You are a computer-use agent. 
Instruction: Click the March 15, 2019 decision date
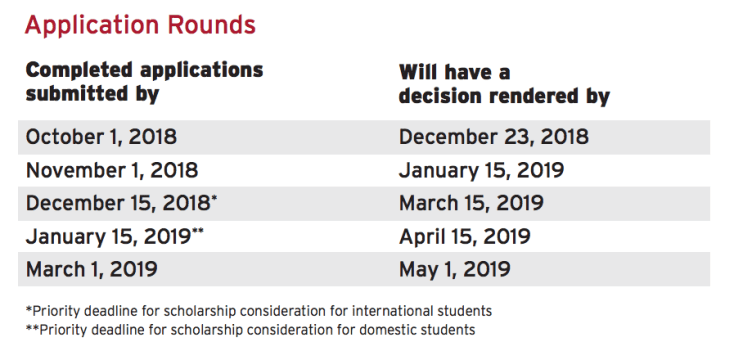pos(471,203)
